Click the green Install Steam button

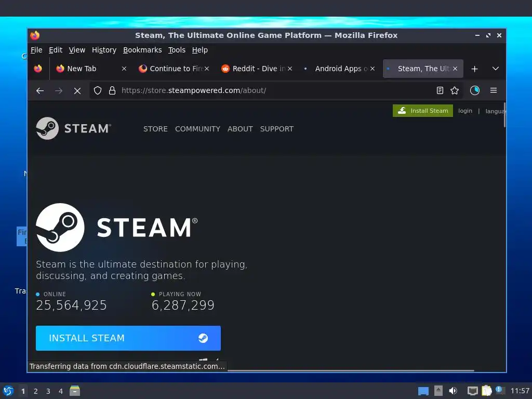click(x=423, y=111)
